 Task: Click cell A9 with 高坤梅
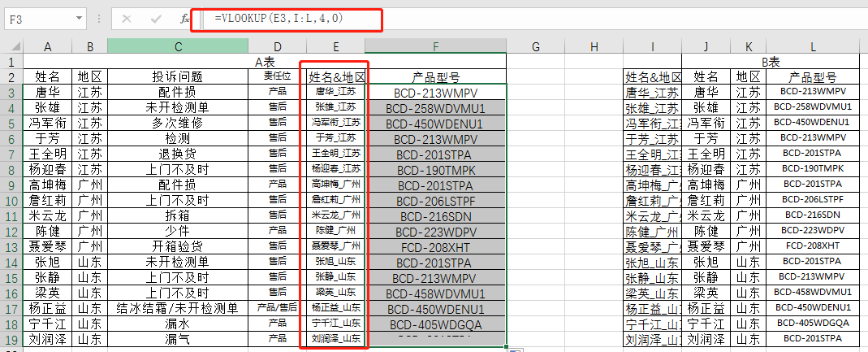click(48, 184)
